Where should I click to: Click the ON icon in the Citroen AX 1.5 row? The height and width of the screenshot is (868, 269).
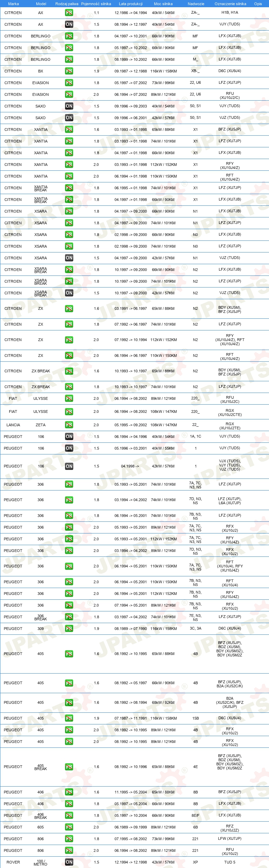pyautogui.click(x=69, y=24)
